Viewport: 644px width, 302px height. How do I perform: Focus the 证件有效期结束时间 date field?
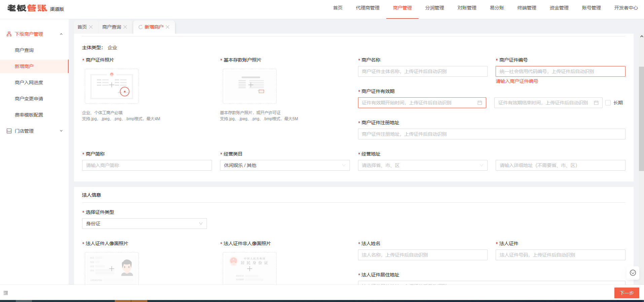[x=548, y=103]
